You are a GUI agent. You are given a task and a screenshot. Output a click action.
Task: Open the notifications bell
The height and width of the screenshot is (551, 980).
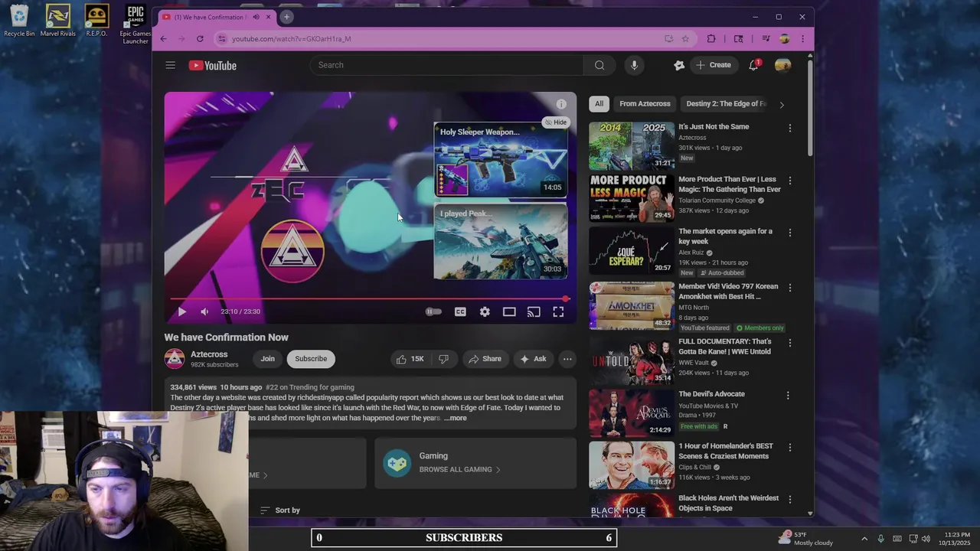(753, 65)
